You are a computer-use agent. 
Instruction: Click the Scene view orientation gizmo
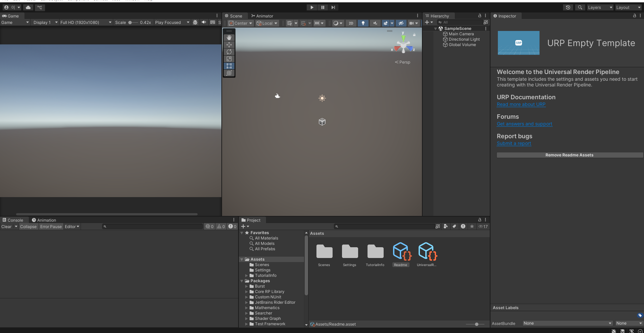coord(403,45)
